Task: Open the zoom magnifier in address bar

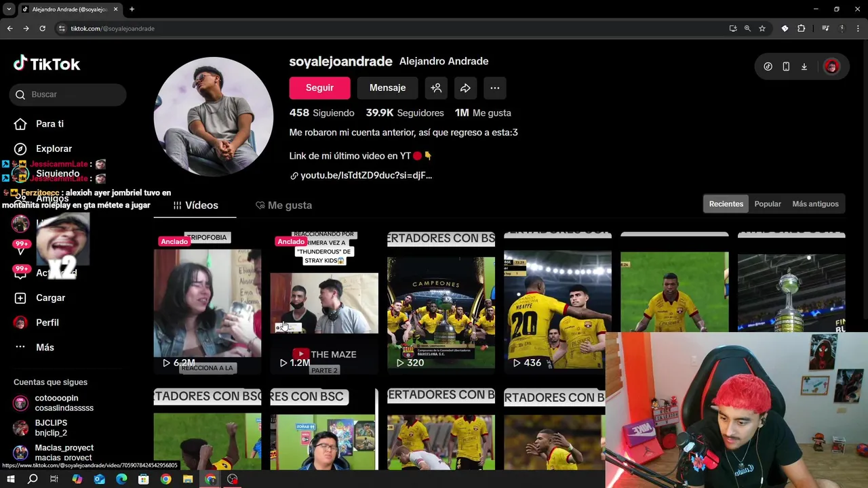Action: pyautogui.click(x=747, y=28)
